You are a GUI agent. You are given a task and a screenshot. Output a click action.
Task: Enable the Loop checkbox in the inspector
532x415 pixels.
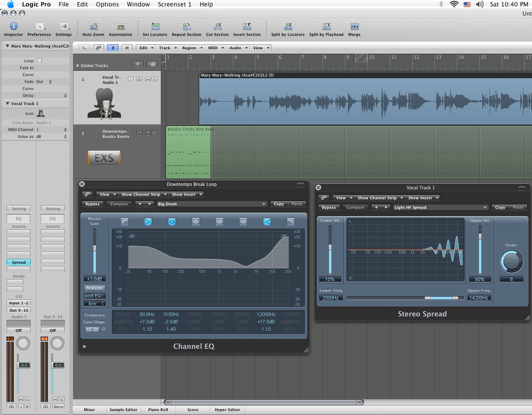point(39,61)
